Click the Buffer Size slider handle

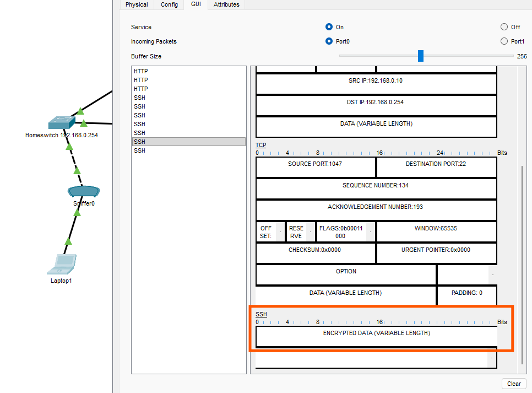tap(421, 56)
